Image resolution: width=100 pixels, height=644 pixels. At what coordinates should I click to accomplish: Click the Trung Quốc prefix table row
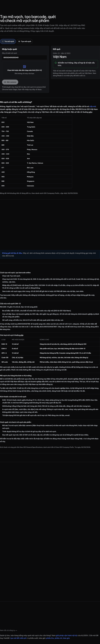pyautogui.click(x=36, y=127)
